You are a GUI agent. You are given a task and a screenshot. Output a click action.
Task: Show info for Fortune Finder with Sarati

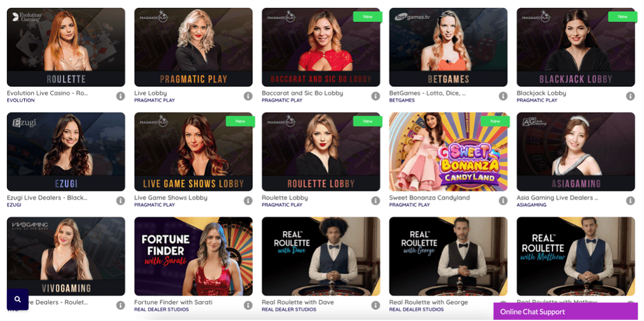pos(248,305)
